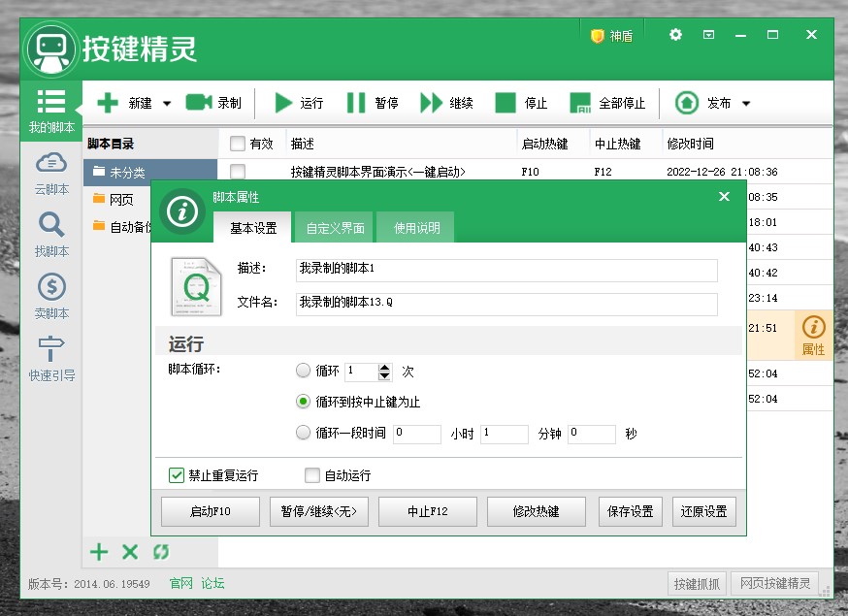Click the 保存设置 button
848x616 pixels.
point(631,511)
